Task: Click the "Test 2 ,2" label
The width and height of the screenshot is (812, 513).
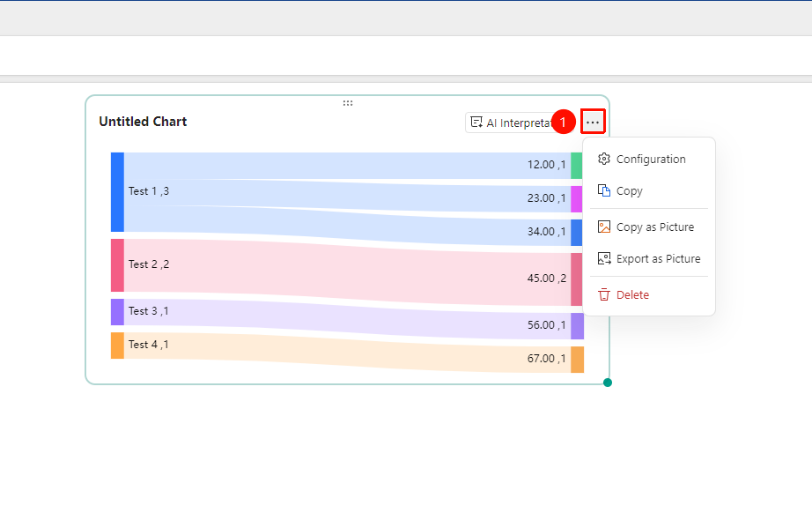Action: tap(149, 264)
